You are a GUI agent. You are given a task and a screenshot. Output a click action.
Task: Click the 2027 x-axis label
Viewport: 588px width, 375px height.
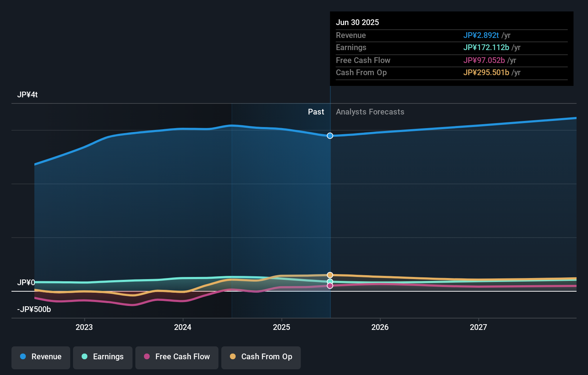point(478,327)
